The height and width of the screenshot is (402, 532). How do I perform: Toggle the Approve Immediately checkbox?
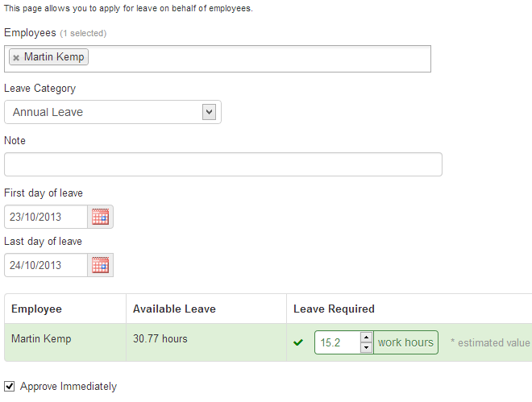coord(10,387)
